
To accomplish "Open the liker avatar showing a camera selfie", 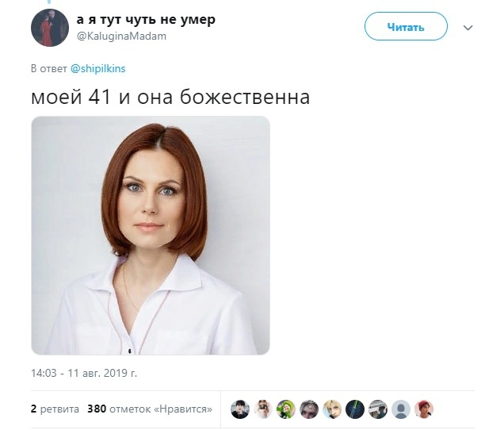I will (263, 409).
